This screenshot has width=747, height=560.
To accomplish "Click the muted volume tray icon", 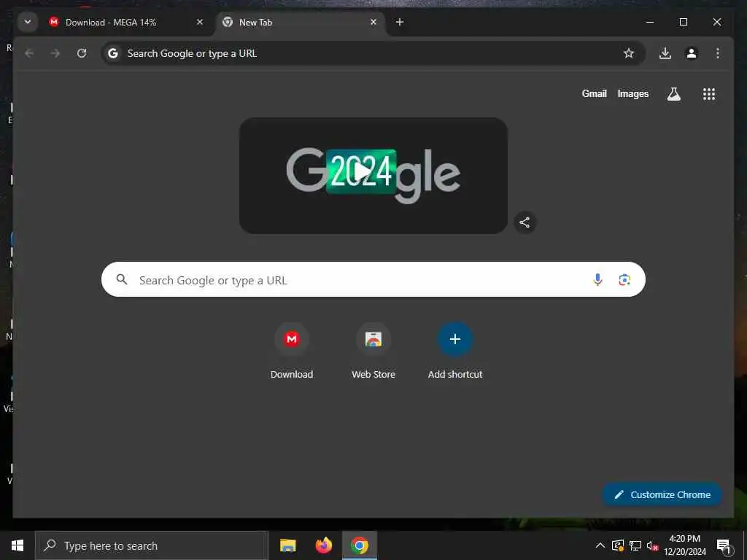I will [x=652, y=545].
